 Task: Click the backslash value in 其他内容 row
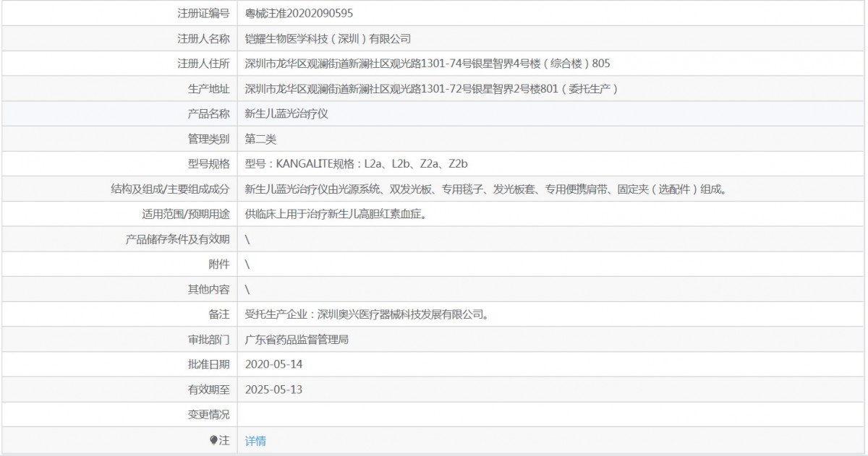click(x=247, y=290)
